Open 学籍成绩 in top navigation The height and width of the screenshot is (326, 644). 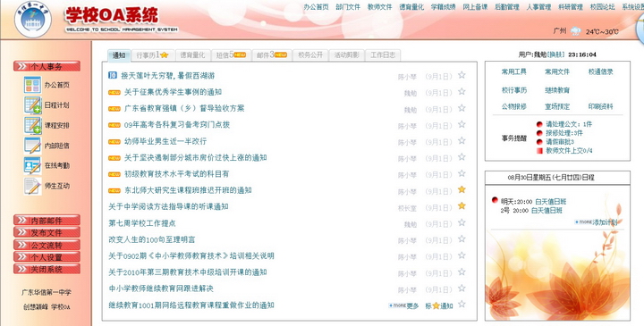tap(443, 7)
